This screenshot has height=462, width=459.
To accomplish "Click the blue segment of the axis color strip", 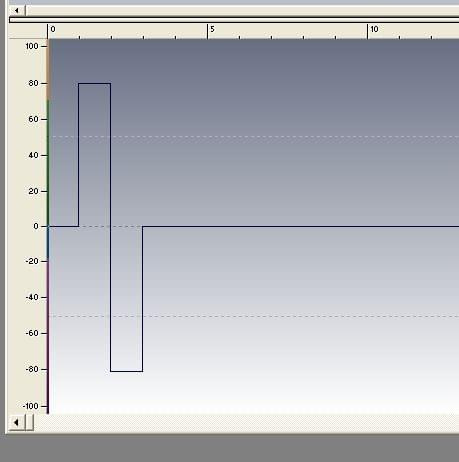I will coord(48,243).
